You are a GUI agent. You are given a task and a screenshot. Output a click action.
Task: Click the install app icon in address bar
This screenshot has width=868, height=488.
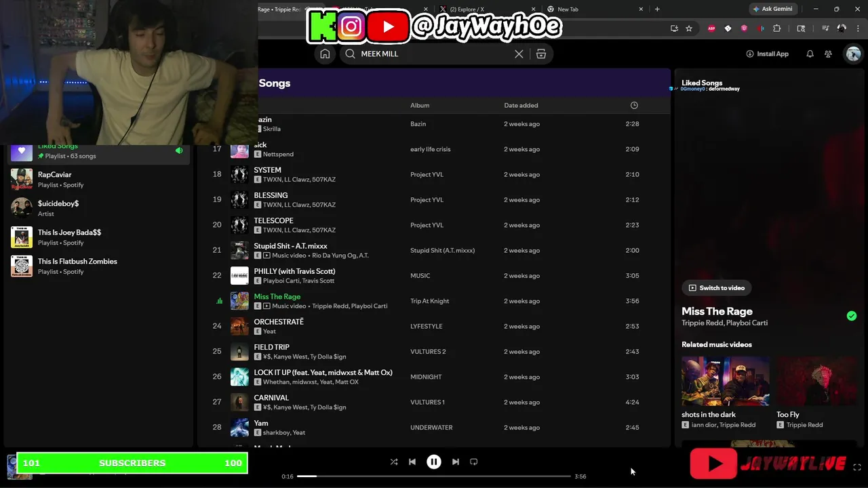(674, 28)
